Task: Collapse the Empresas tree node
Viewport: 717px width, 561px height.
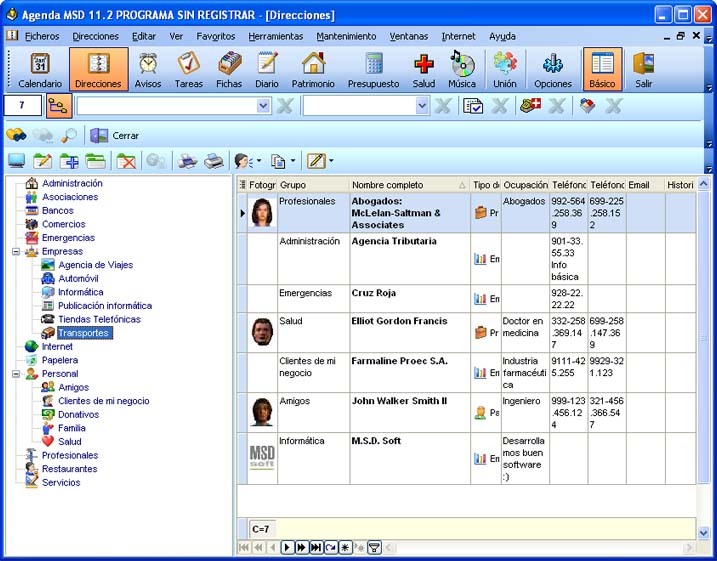Action: pos(16,251)
